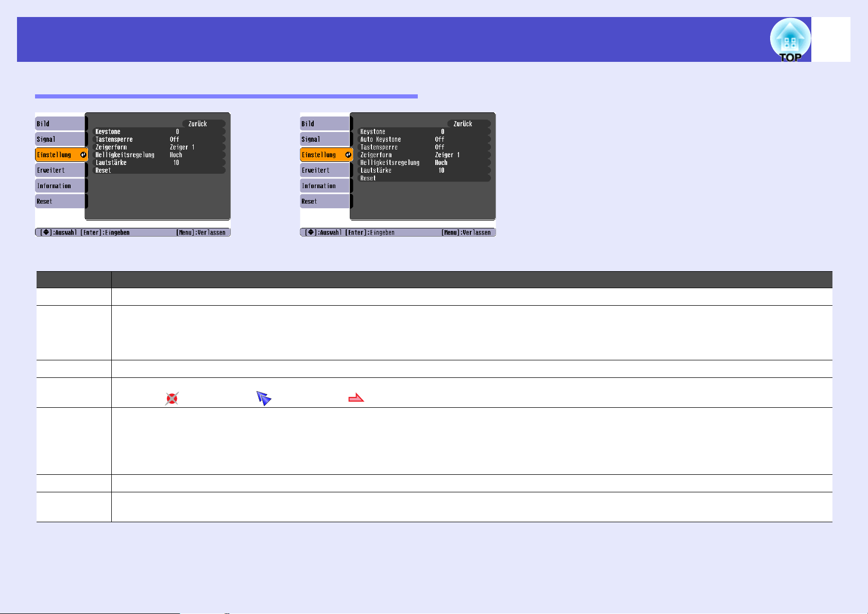Choose Tastensperre row in left settings list
The width and height of the screenshot is (868, 614).
click(x=159, y=139)
